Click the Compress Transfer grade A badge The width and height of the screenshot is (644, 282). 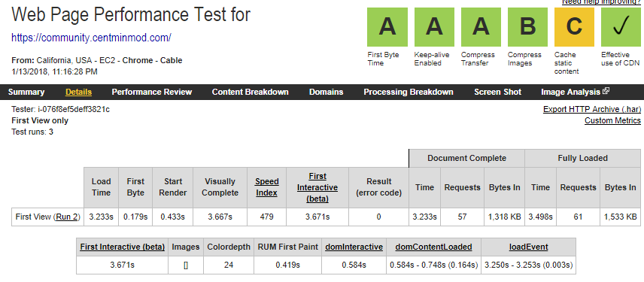[481, 27]
